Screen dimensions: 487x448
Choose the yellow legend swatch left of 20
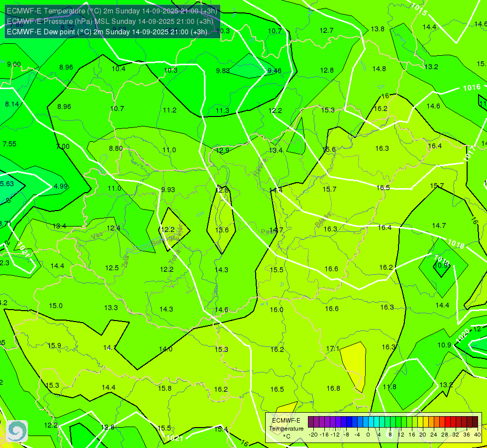[x=420, y=422]
